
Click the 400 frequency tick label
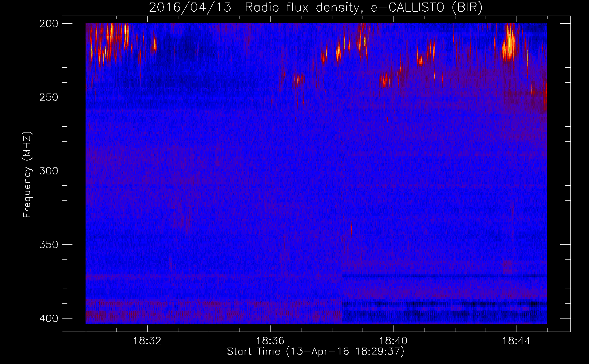48,318
